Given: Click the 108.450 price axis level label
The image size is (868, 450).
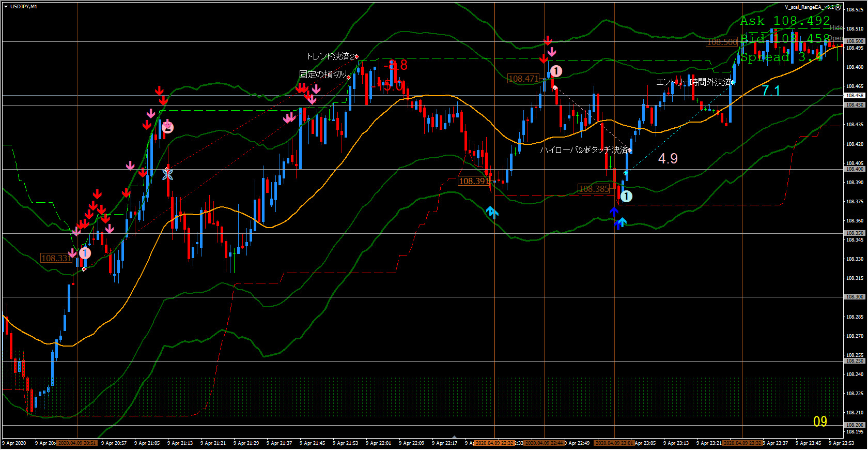Looking at the screenshot, I should pyautogui.click(x=855, y=105).
